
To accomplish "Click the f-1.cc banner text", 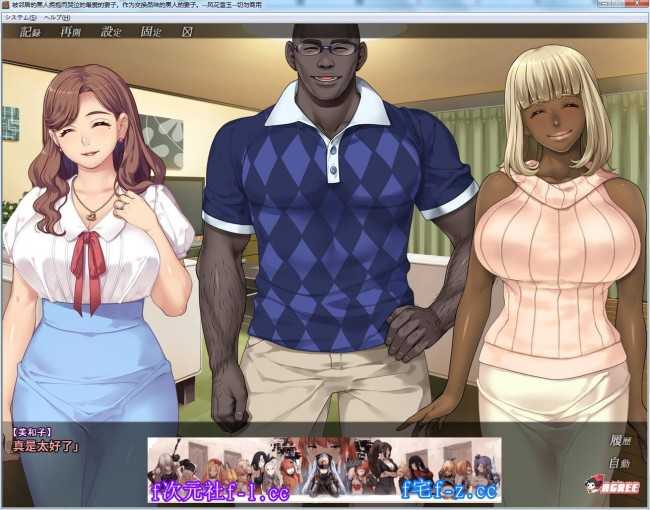I will (x=220, y=491).
